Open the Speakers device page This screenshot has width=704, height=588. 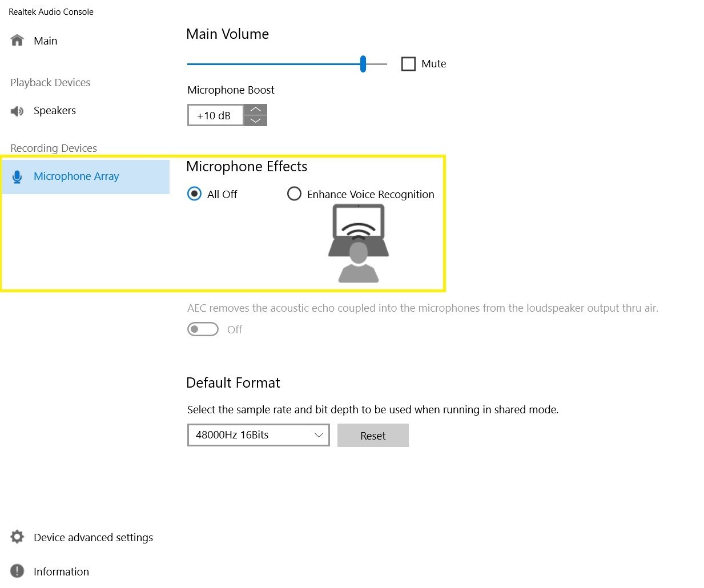pyautogui.click(x=54, y=111)
